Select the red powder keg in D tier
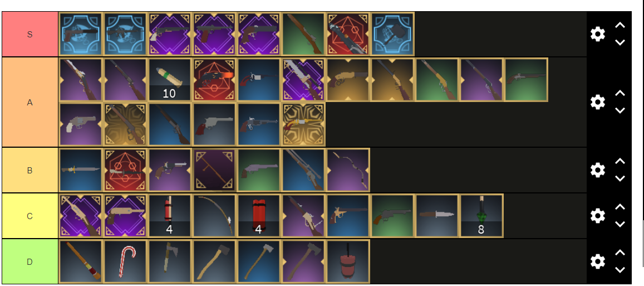 [348, 261]
